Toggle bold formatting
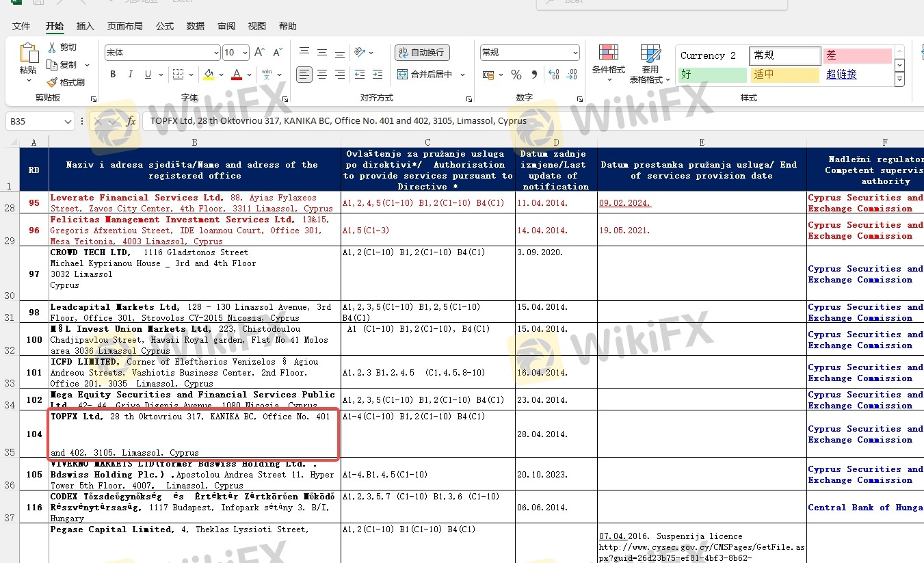The width and height of the screenshot is (924, 563). pyautogui.click(x=112, y=75)
